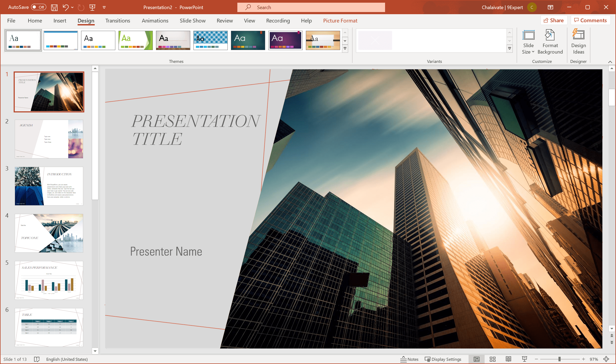This screenshot has width=616, height=364.
Task: Click the Undo icon in Quick Access Toolbar
Action: pyautogui.click(x=65, y=7)
